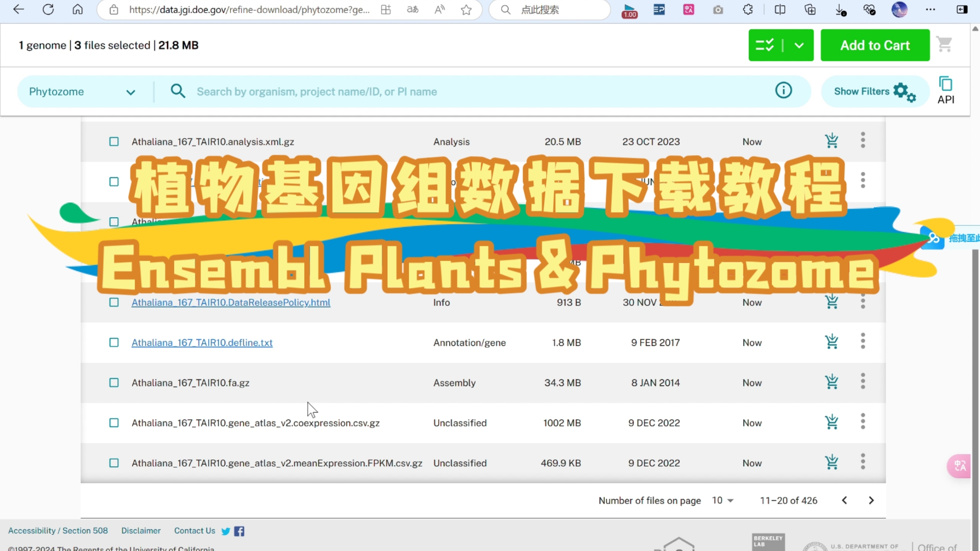Click the browser sidebar search box
Viewport: 980px width, 551px height.
coord(549,10)
